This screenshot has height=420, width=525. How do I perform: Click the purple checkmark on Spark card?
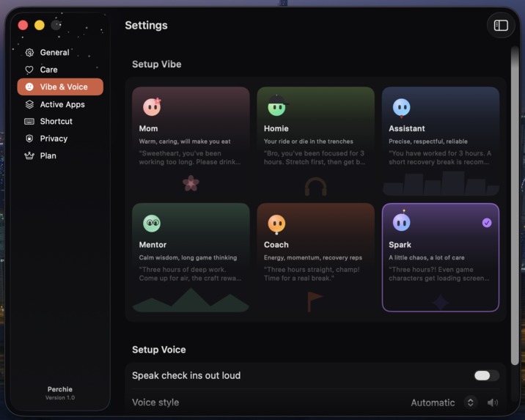click(487, 223)
